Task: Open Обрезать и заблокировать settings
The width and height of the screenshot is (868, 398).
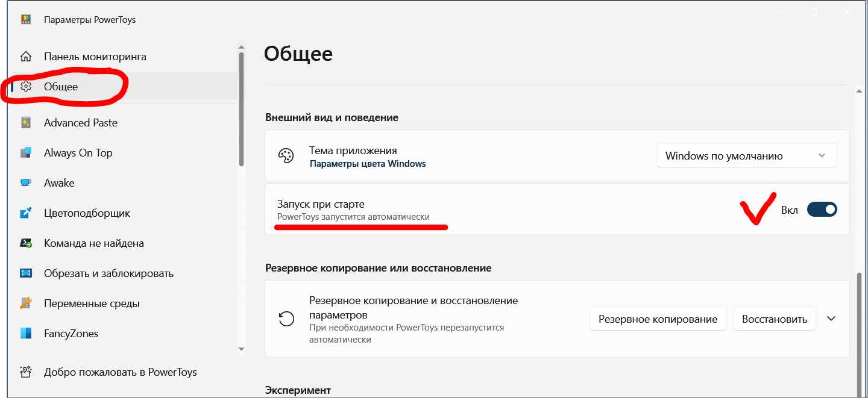Action: point(124,273)
